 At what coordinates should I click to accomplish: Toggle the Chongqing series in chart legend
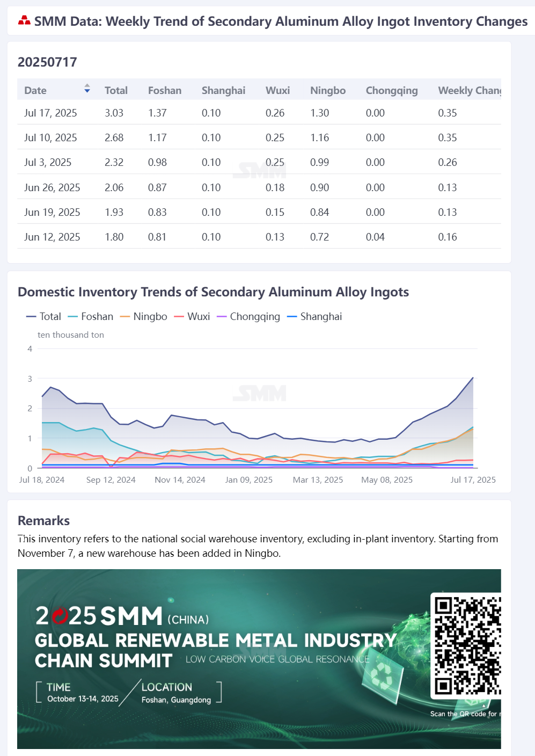248,316
